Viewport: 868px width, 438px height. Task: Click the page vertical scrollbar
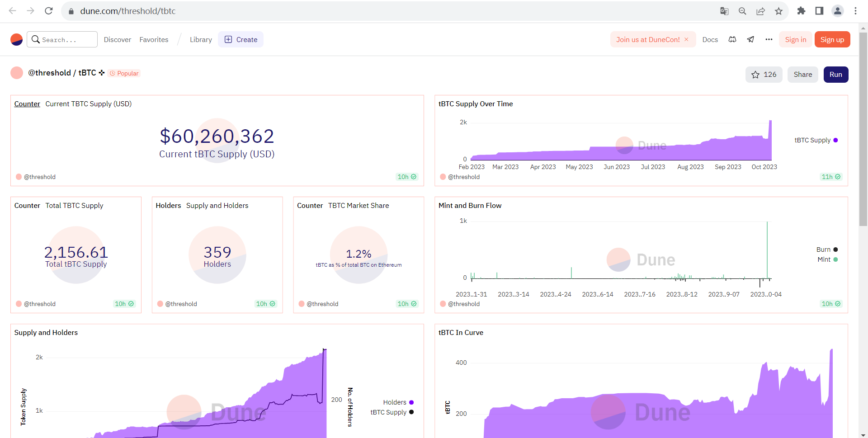863,129
